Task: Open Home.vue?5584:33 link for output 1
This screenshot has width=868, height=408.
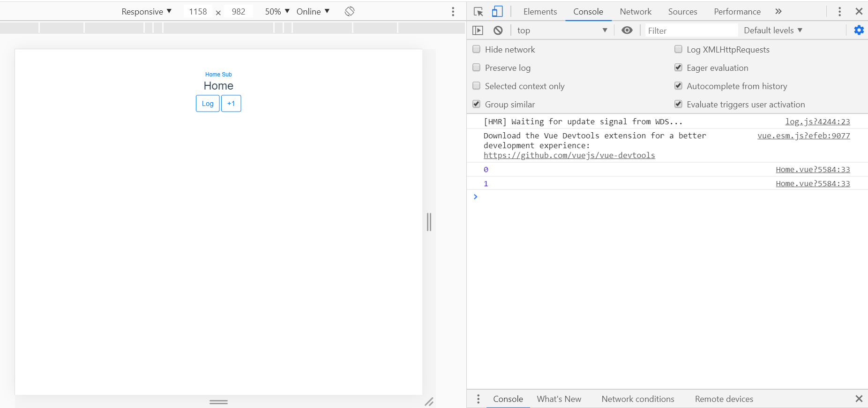Action: click(x=813, y=183)
